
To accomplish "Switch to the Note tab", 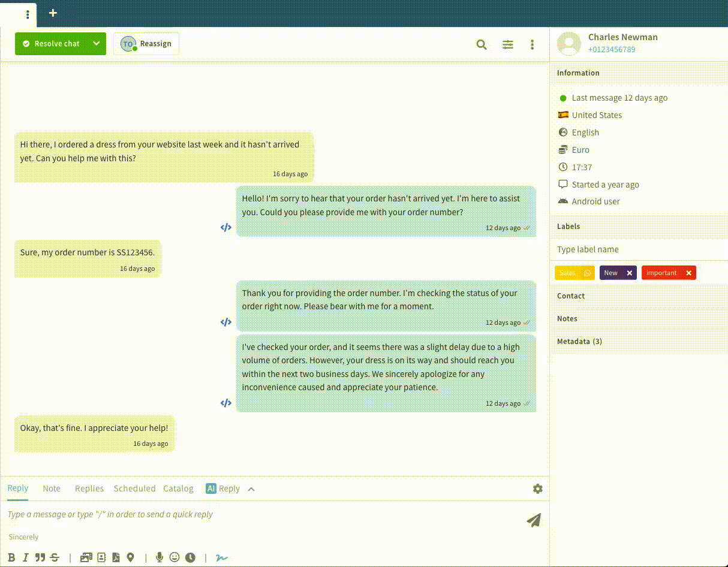I will tap(52, 488).
